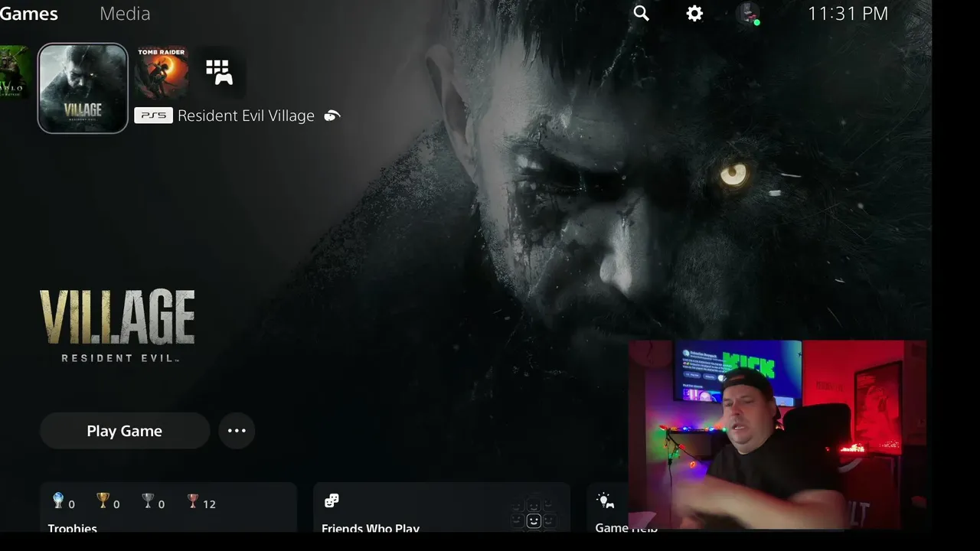The height and width of the screenshot is (551, 980).
Task: Open the search magnifier icon
Action: [x=642, y=13]
